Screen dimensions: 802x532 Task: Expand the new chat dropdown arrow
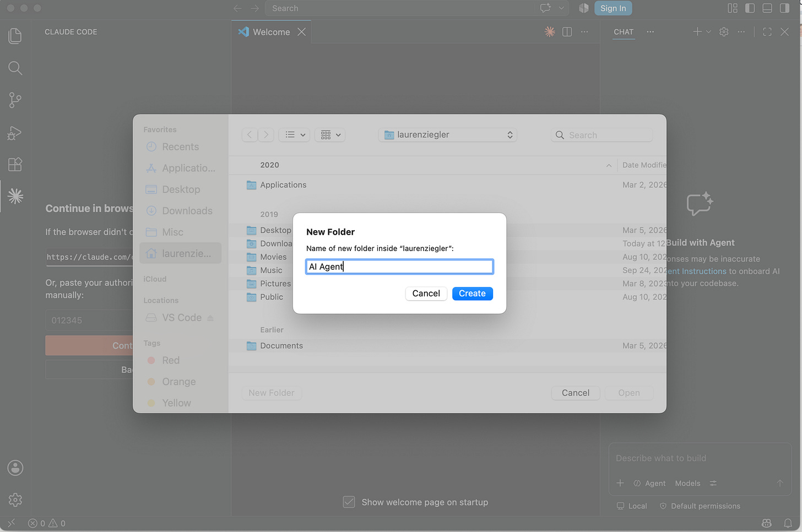click(708, 32)
